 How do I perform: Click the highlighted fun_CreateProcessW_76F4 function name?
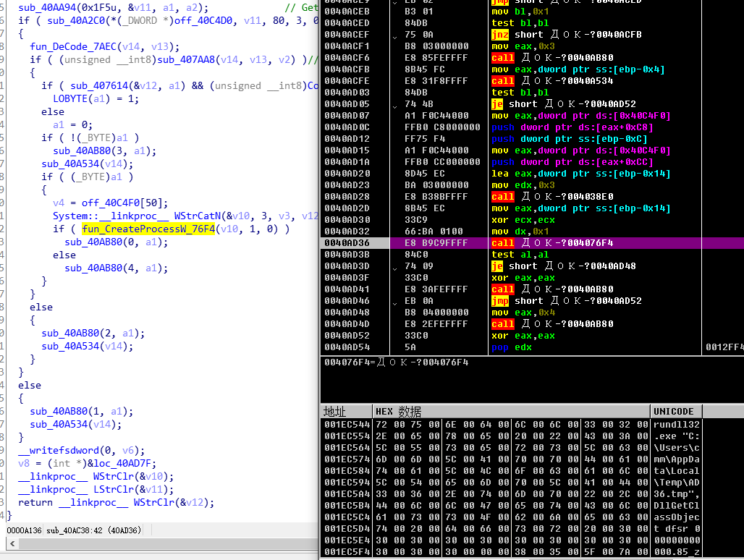click(148, 229)
